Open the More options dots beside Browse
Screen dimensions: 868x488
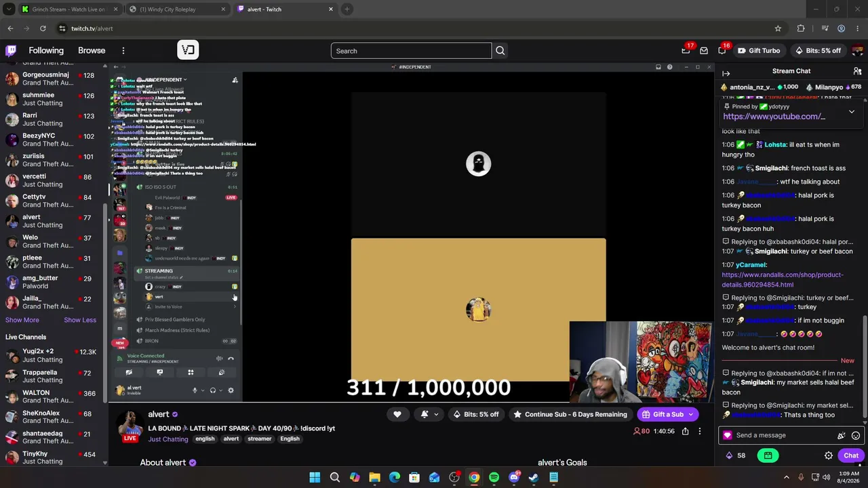pyautogui.click(x=123, y=51)
